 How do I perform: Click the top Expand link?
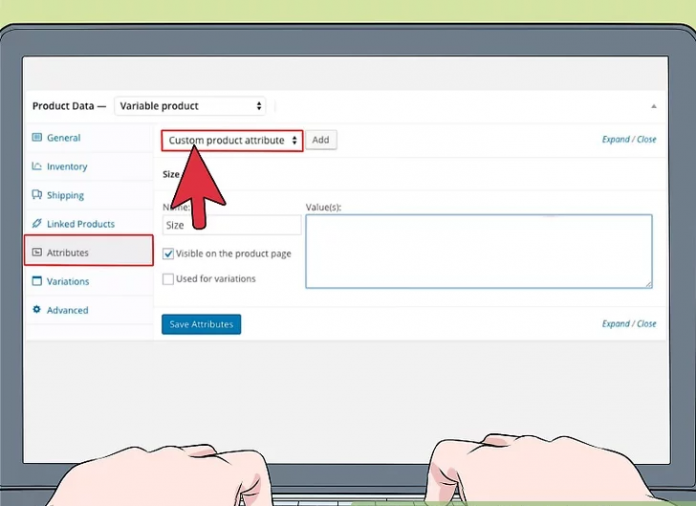(615, 140)
